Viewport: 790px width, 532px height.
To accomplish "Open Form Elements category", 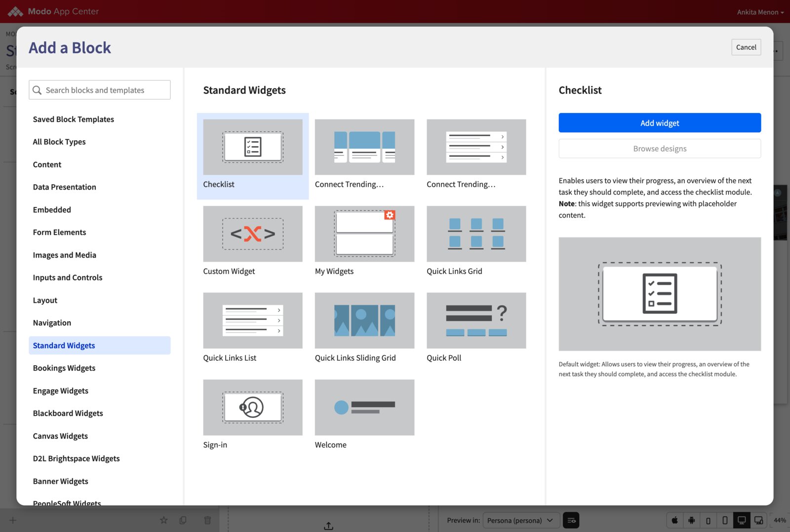I will click(x=100, y=232).
